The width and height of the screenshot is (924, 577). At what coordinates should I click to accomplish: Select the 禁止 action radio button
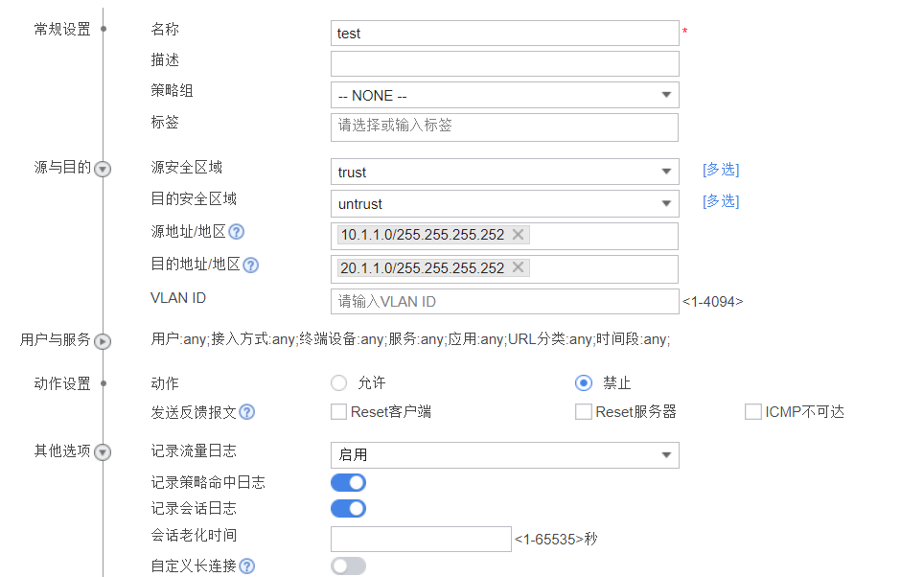pos(583,383)
